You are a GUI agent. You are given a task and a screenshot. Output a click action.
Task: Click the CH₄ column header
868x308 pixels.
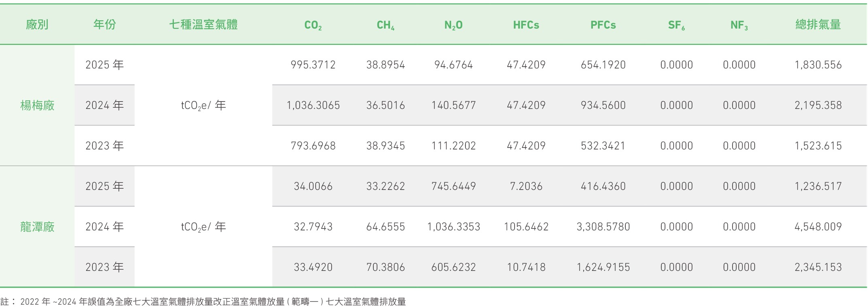coord(385,25)
